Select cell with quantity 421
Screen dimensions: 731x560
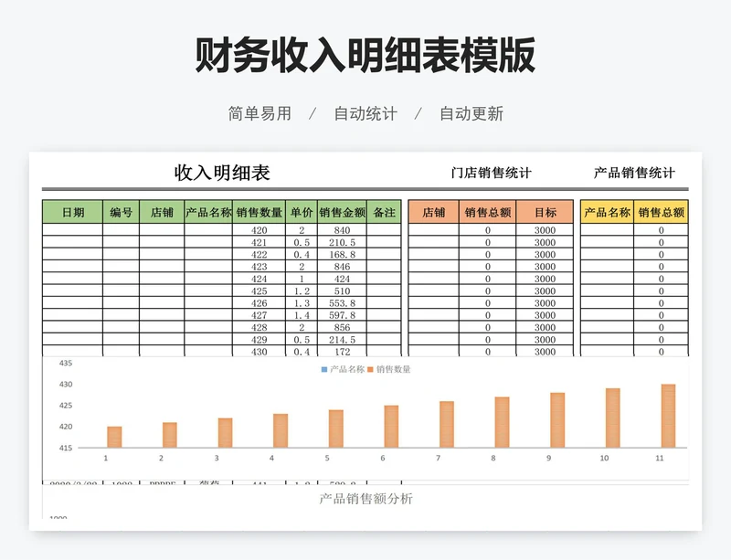260,242
